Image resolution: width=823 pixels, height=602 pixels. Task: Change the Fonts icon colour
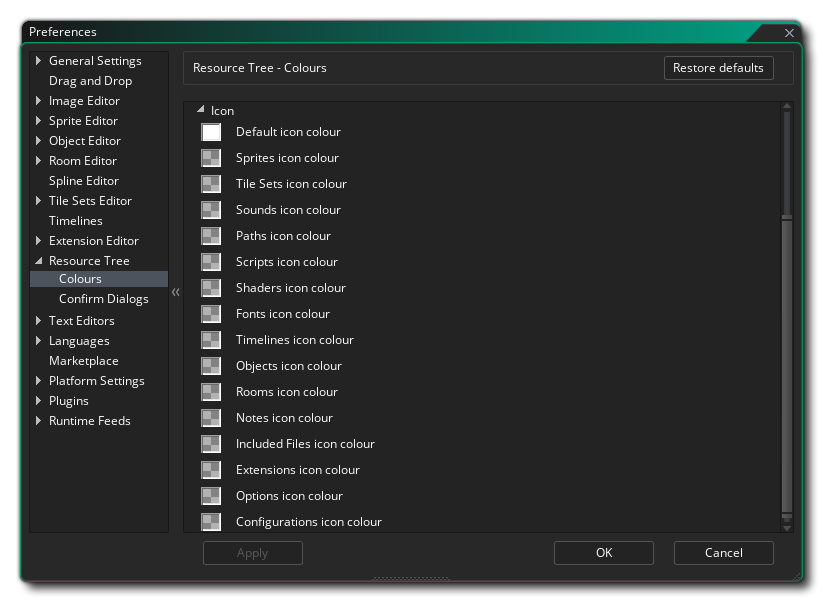pyautogui.click(x=211, y=313)
